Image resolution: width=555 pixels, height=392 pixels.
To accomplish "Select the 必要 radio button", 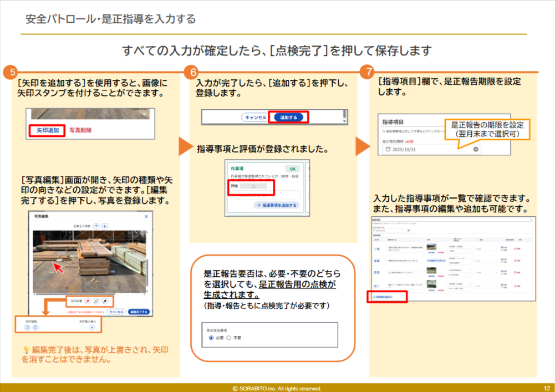I will [211, 337].
